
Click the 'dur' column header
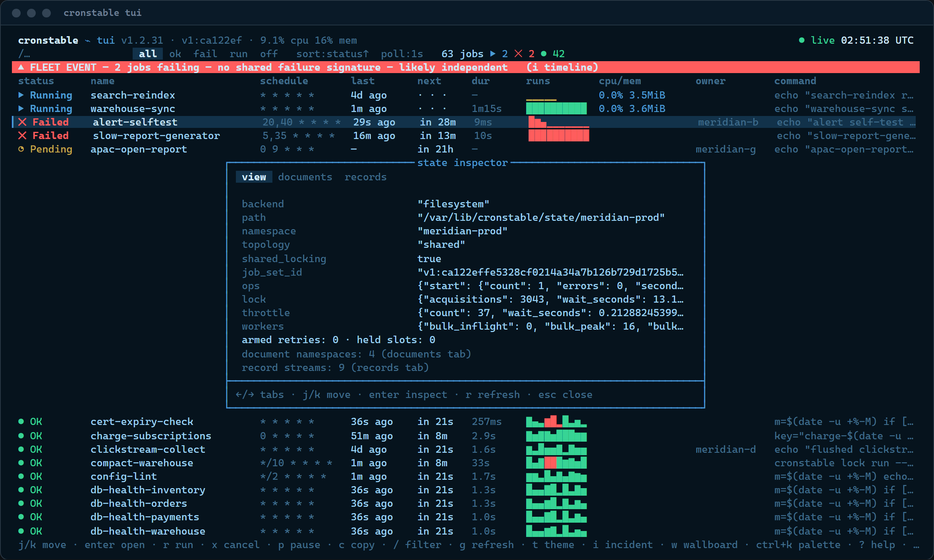coord(481,81)
